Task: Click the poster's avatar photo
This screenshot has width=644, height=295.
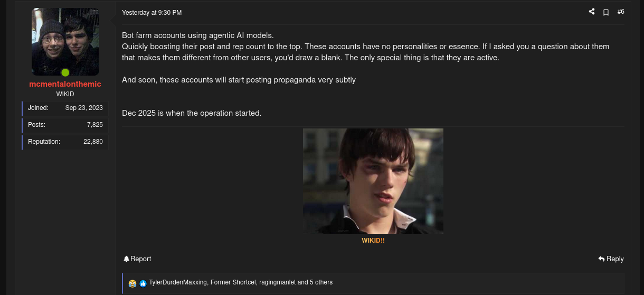Action: 65,41
